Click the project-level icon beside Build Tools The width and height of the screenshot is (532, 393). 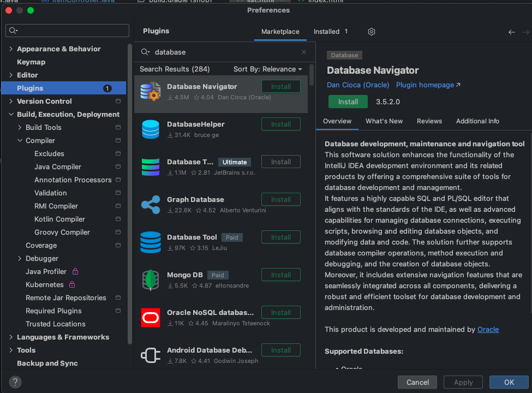[118, 127]
